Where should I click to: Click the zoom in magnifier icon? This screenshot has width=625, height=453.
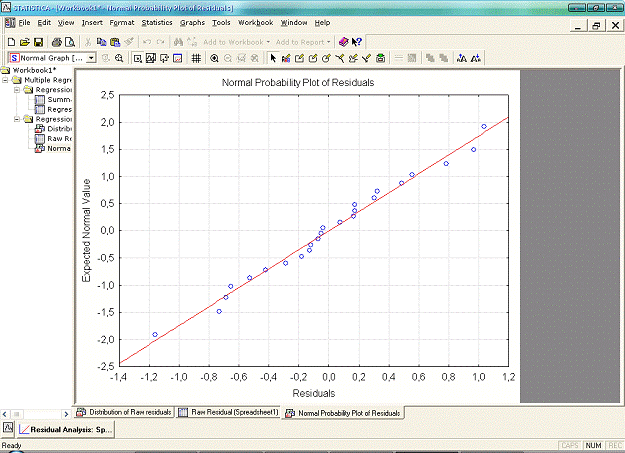tap(214, 59)
